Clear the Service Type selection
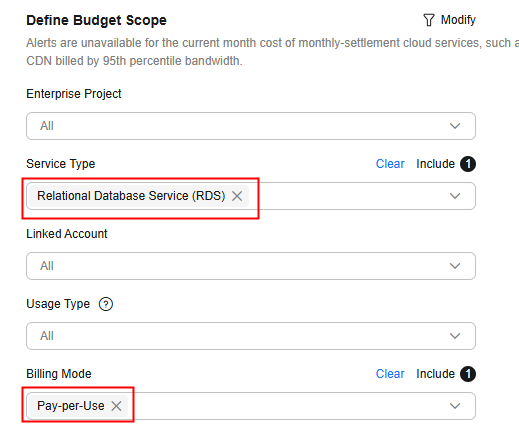The image size is (519, 430). pos(390,164)
